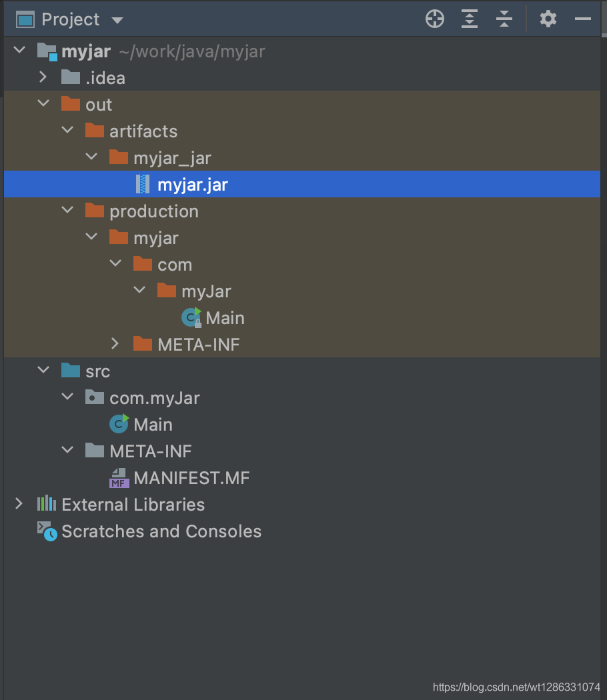
Task: Expand the META-INF folder under production
Action: click(115, 344)
